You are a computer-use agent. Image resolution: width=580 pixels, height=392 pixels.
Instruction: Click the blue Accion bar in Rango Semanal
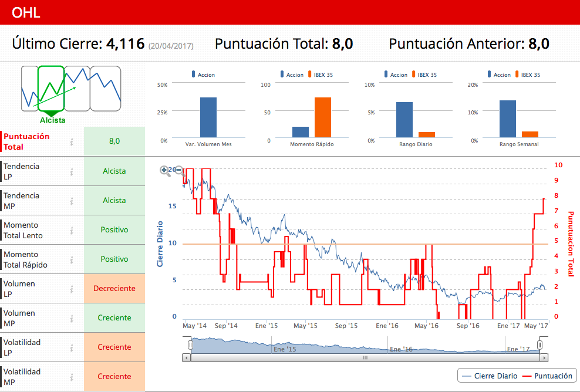pos(507,119)
